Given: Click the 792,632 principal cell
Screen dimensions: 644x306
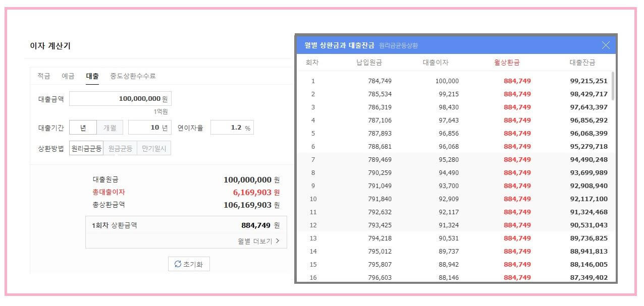Looking at the screenshot, I should pos(380,212).
